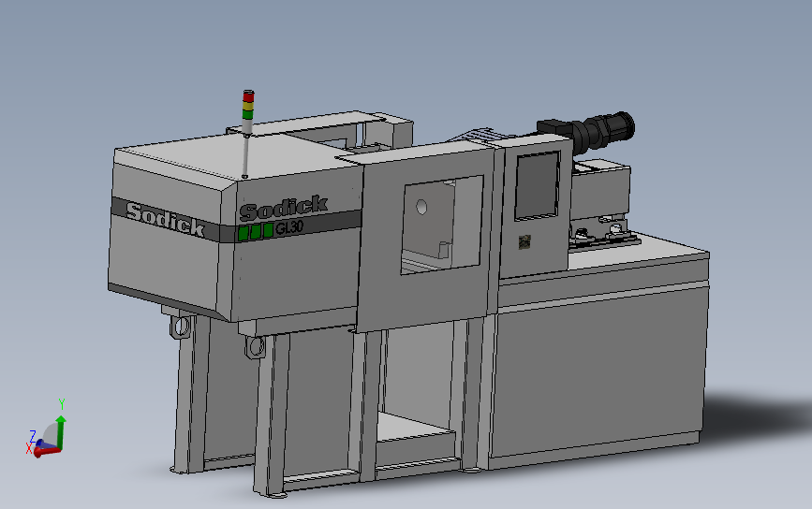The height and width of the screenshot is (509, 812).
Task: Click the XYZ orientation triad
Action: (47, 429)
